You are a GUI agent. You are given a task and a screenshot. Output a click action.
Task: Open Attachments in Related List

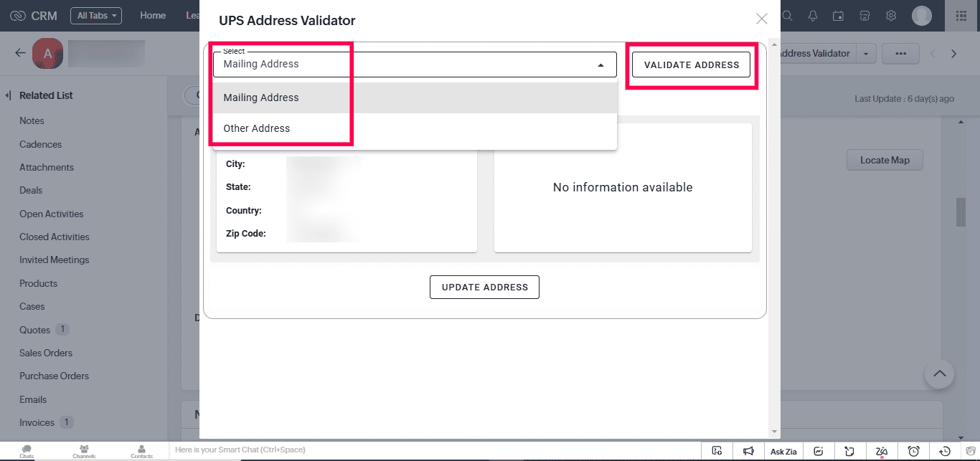[47, 167]
